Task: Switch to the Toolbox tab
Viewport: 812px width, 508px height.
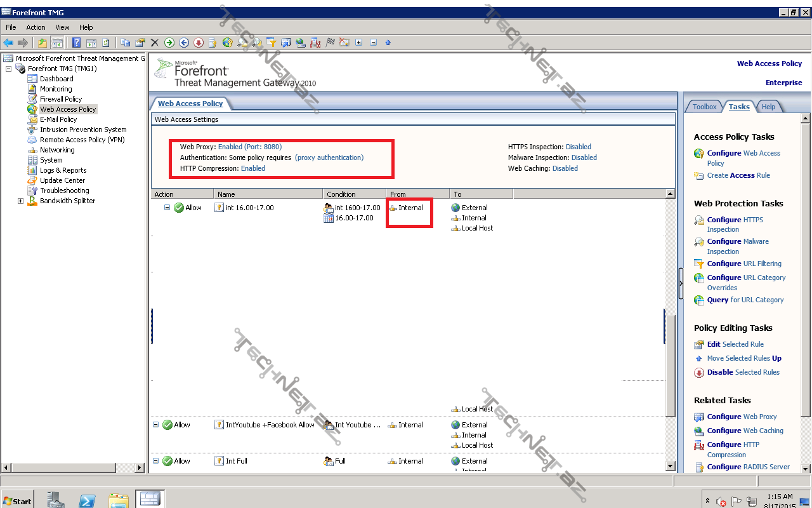Action: (x=704, y=107)
